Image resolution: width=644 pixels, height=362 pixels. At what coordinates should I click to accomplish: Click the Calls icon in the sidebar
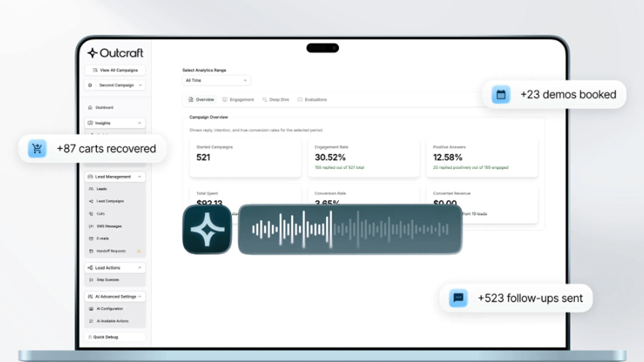(x=91, y=214)
